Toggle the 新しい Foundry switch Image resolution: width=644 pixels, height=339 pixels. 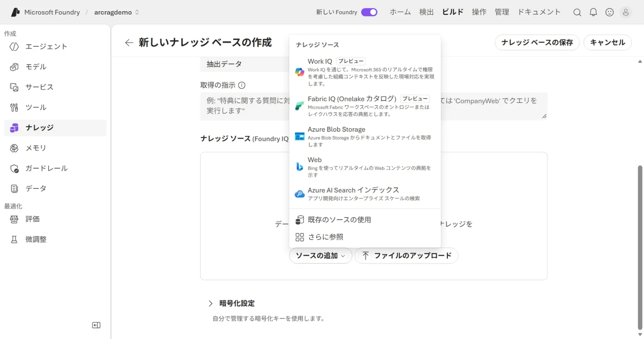click(x=369, y=12)
